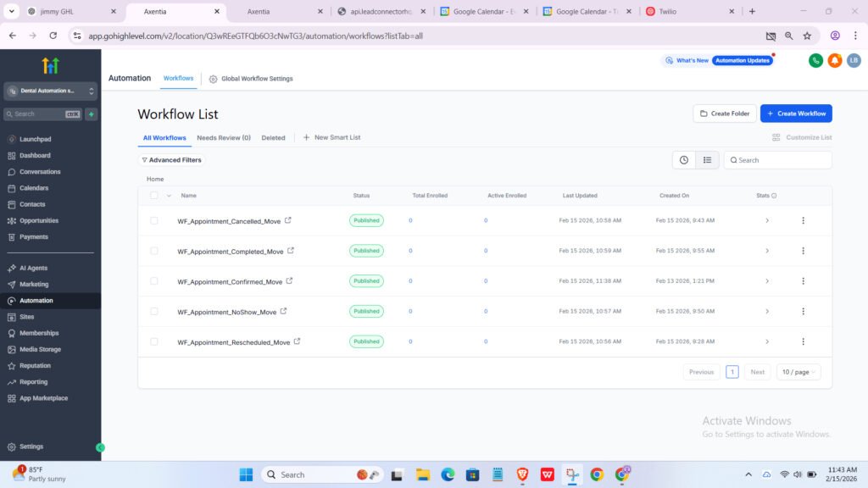Open Advanced Filters
Screen dimensions: 868x488
click(x=171, y=160)
